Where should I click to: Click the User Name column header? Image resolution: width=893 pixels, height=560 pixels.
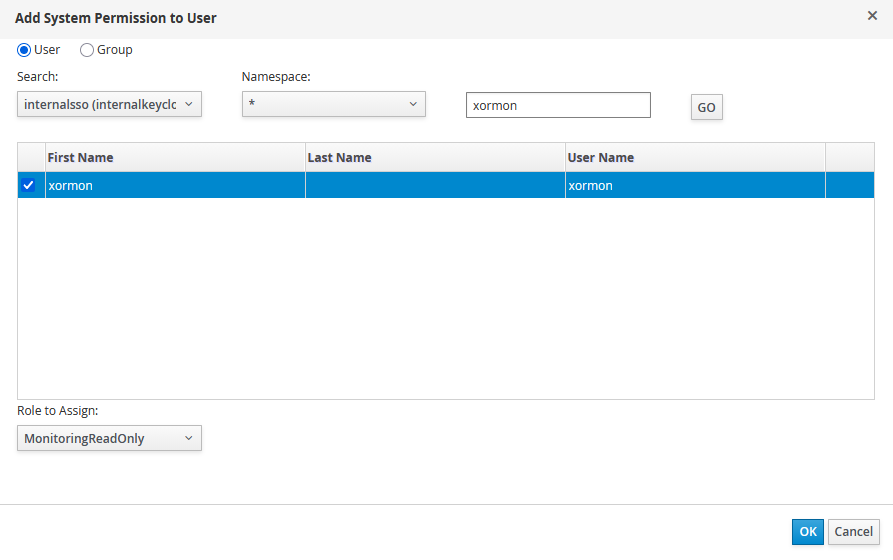click(695, 158)
